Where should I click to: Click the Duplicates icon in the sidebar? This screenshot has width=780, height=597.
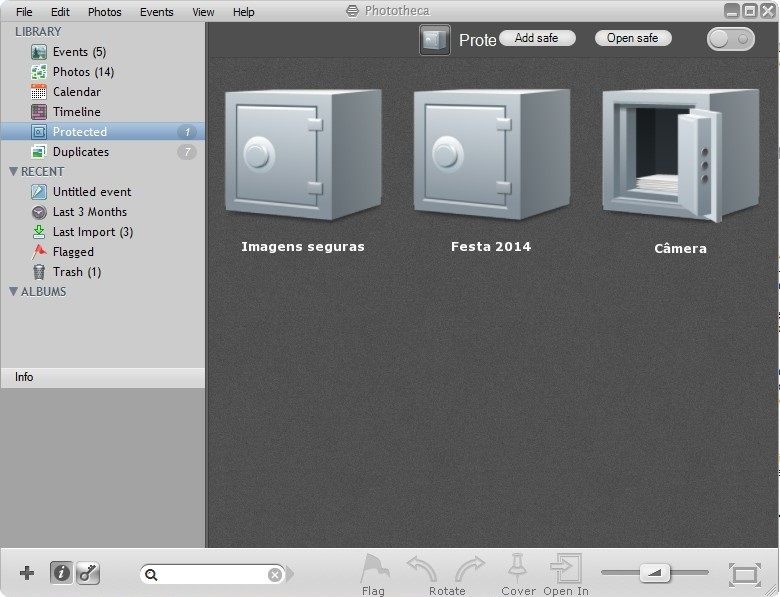point(39,151)
